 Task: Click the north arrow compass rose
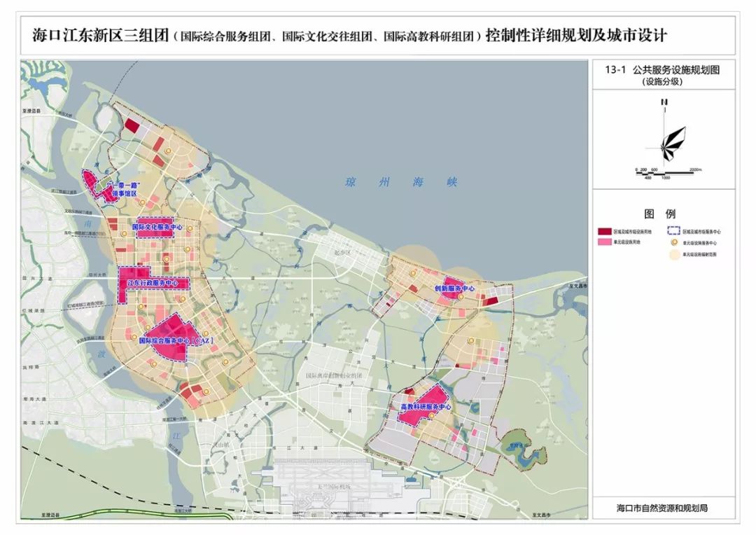tap(669, 137)
